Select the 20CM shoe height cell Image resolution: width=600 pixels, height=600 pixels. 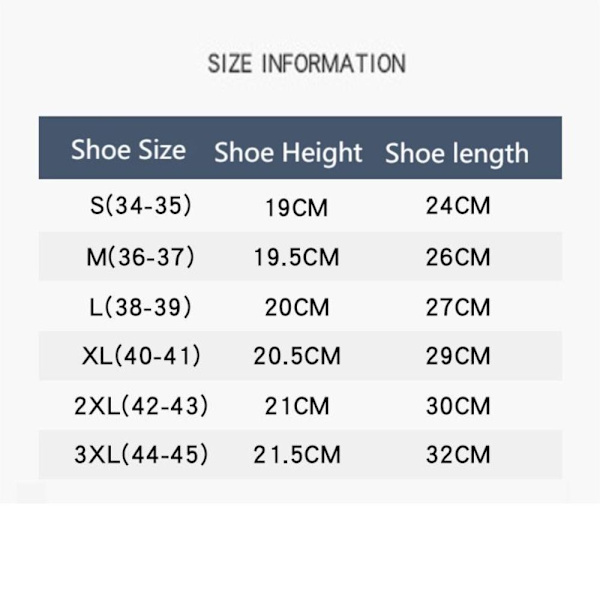pos(297,307)
